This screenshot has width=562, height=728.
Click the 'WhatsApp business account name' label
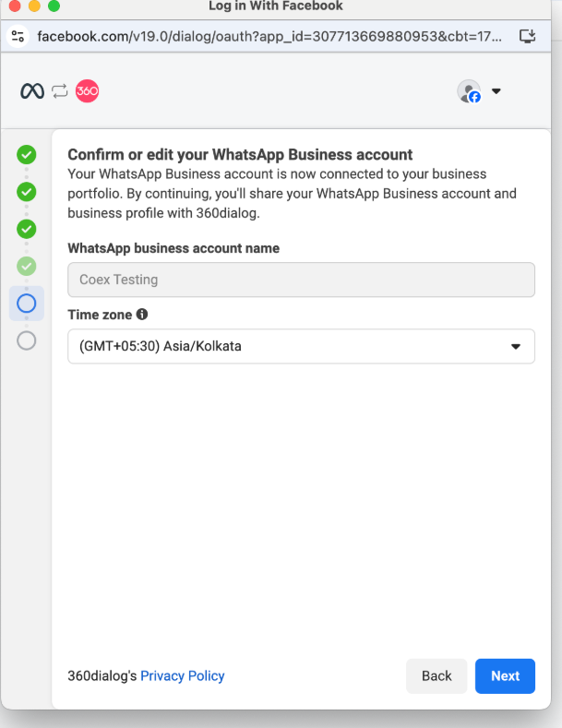[173, 248]
